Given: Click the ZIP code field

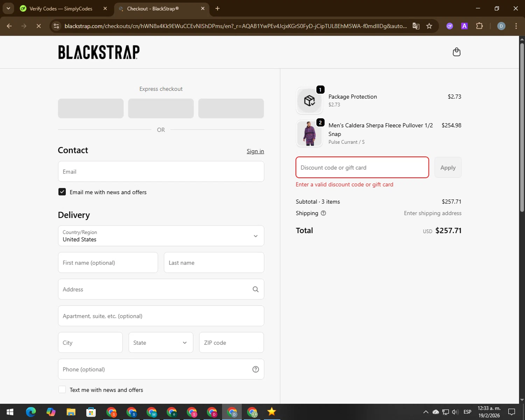Looking at the screenshot, I should coord(231,342).
